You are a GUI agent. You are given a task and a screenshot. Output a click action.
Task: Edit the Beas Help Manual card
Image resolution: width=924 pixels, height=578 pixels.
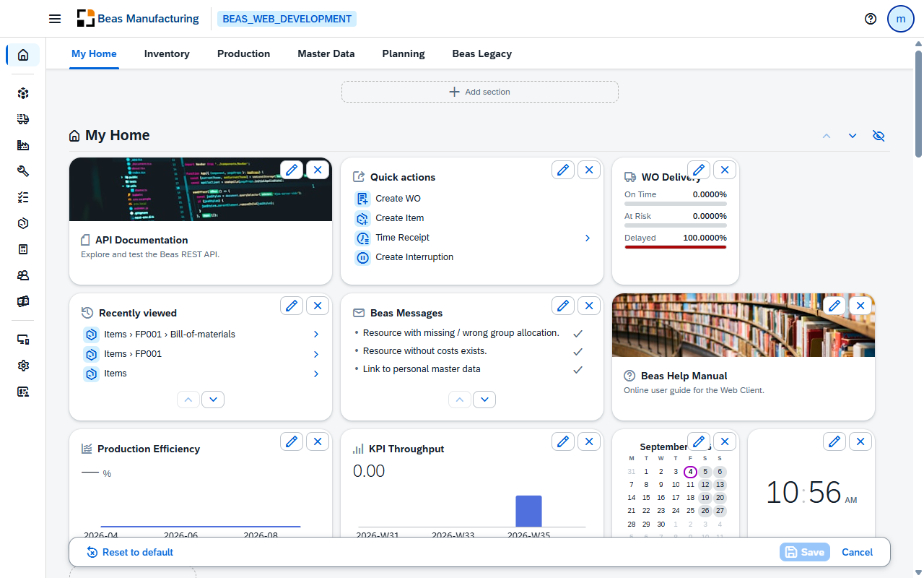[x=834, y=306]
